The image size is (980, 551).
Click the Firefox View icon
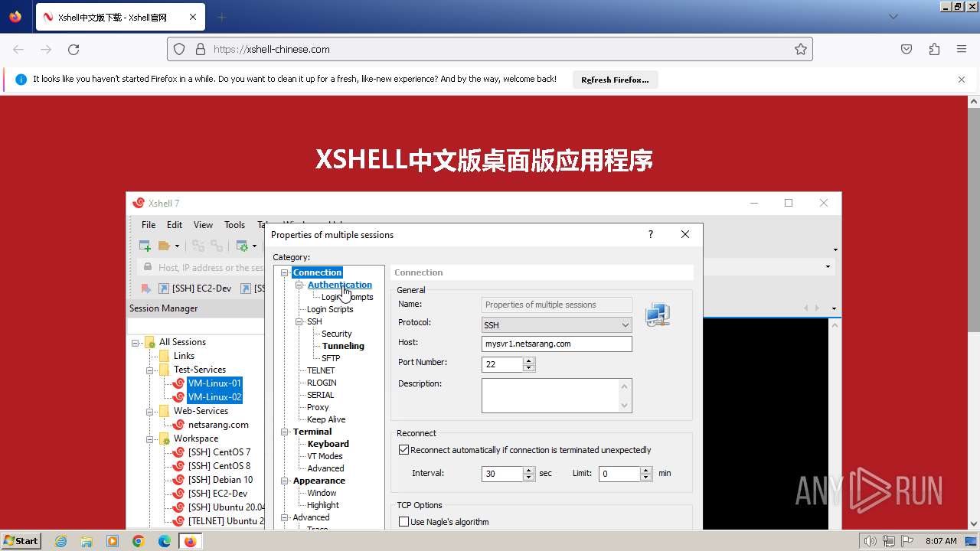pyautogui.click(x=15, y=17)
